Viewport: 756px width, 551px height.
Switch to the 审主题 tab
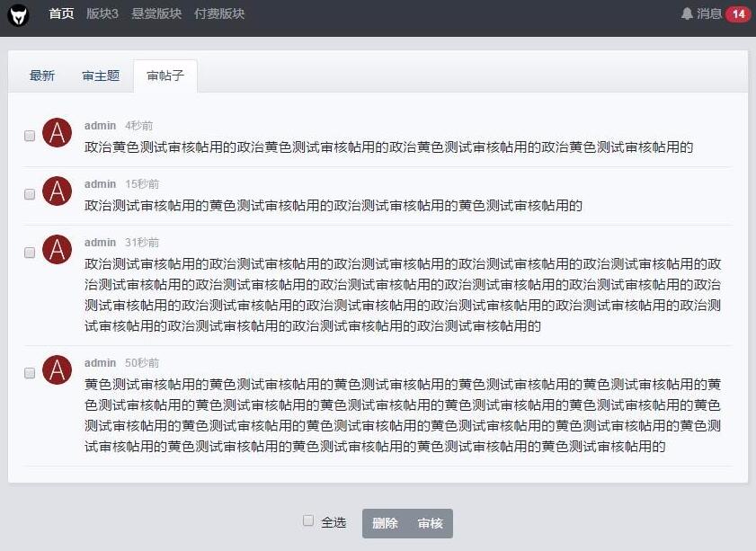click(x=101, y=76)
